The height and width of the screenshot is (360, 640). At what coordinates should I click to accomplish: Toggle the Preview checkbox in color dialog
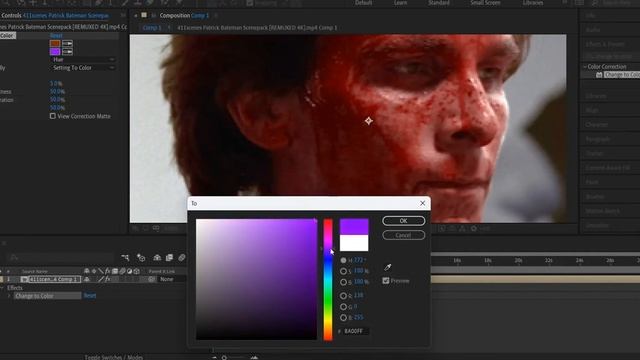[386, 281]
